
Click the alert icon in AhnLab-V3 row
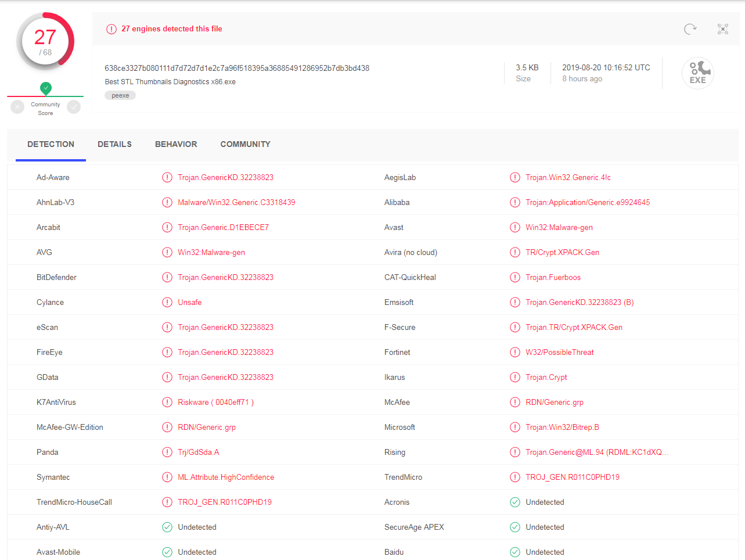click(x=167, y=203)
